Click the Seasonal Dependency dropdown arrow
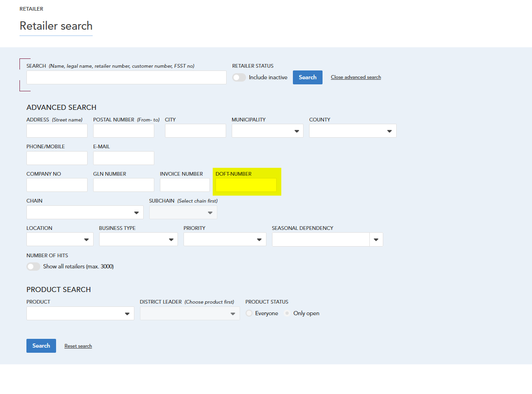 click(x=376, y=240)
